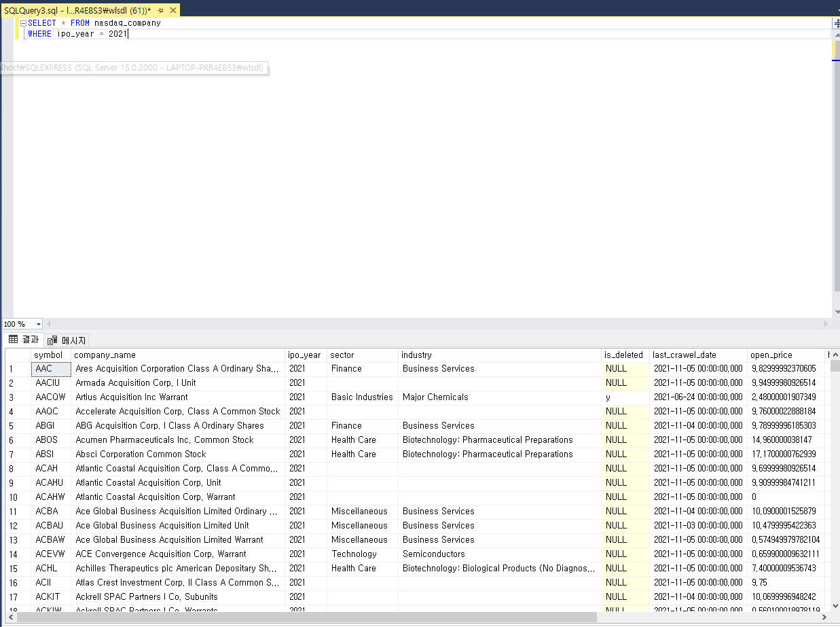
Task: Click the Major Chemicals industry cell
Action: click(500, 397)
